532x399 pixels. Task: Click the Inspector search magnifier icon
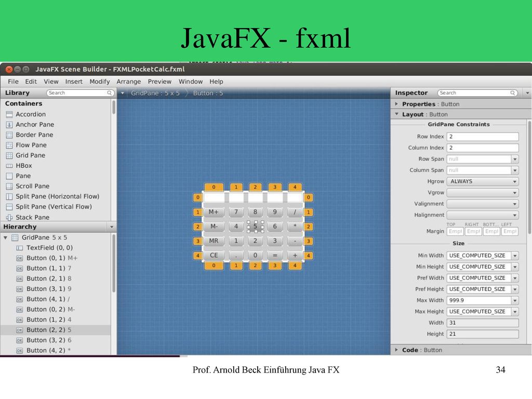(x=513, y=93)
